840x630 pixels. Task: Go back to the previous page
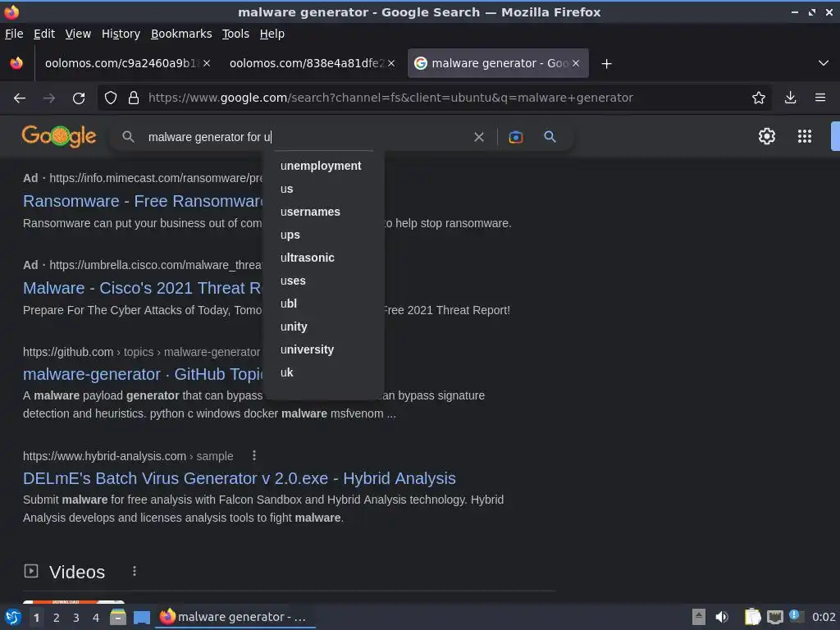click(x=20, y=98)
